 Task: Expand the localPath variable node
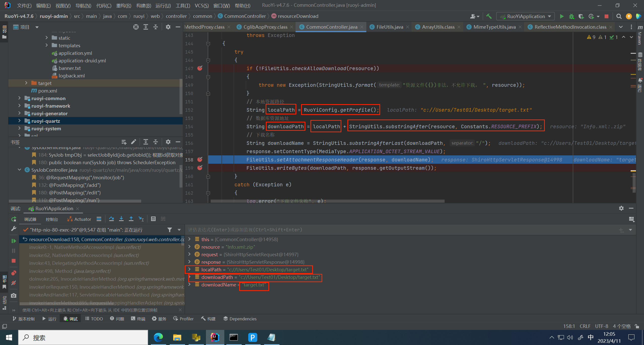[x=189, y=269]
